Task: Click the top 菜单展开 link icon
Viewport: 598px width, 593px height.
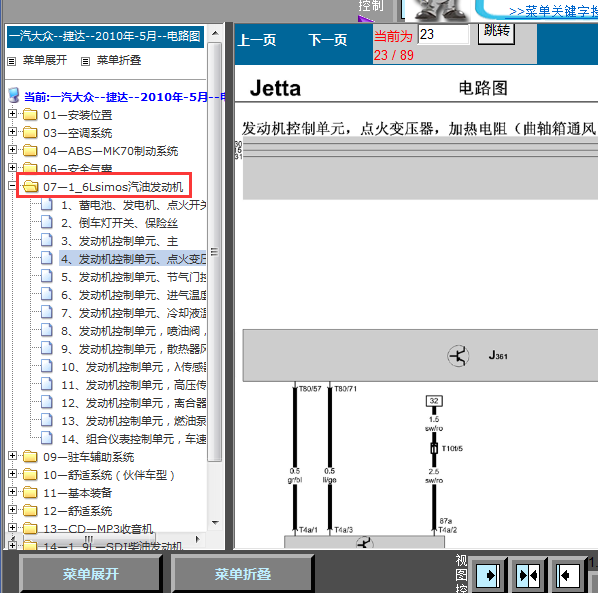Action: point(12,61)
